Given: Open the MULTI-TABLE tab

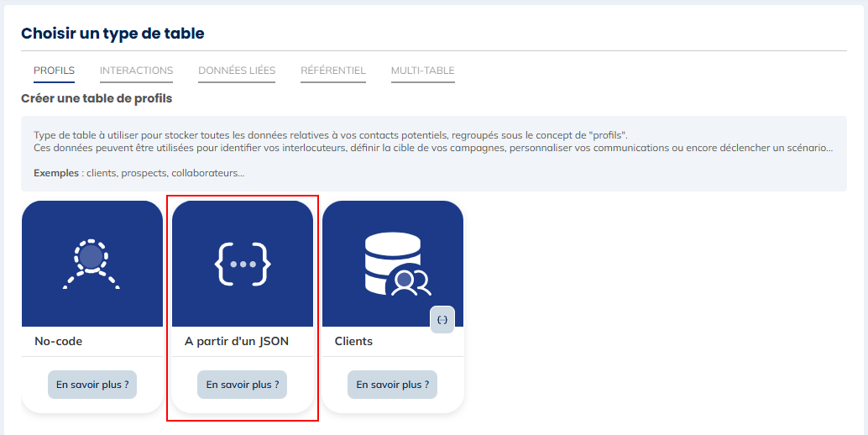Looking at the screenshot, I should pos(422,71).
